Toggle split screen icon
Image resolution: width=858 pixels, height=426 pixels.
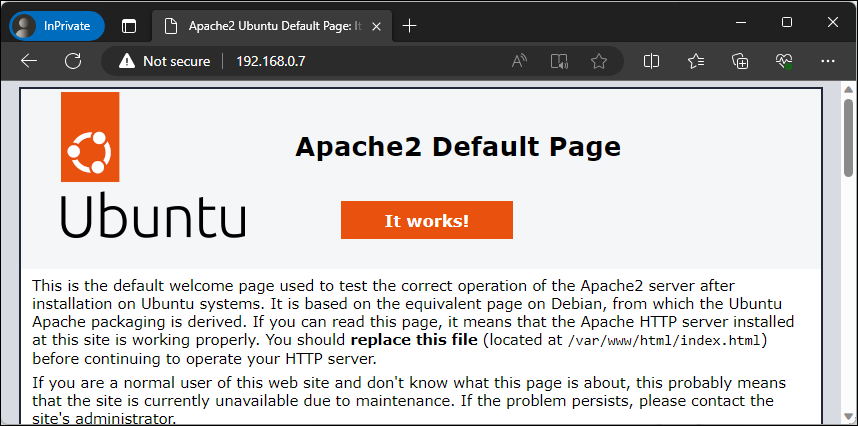click(651, 61)
